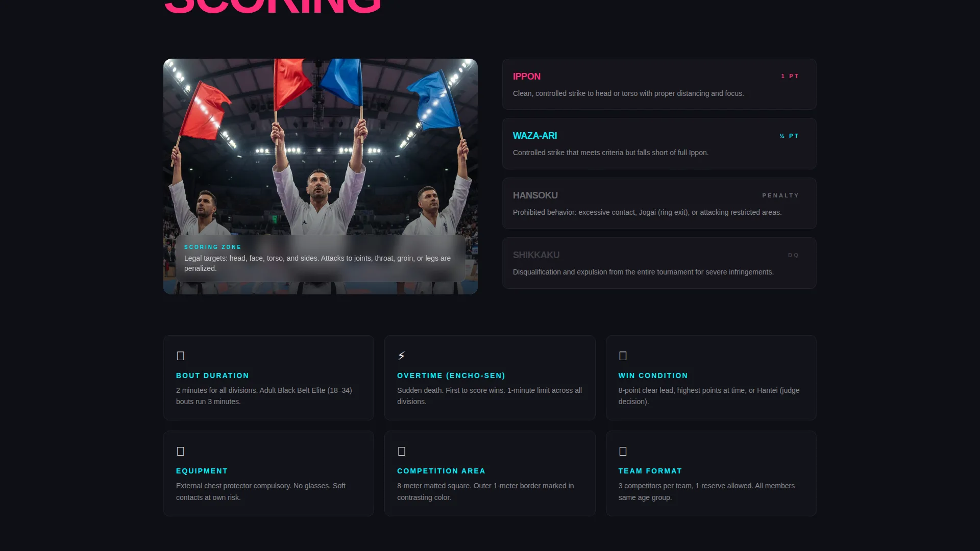Click the EQUIPMENT title
Screen dimensions: 980x551
[x=202, y=471]
